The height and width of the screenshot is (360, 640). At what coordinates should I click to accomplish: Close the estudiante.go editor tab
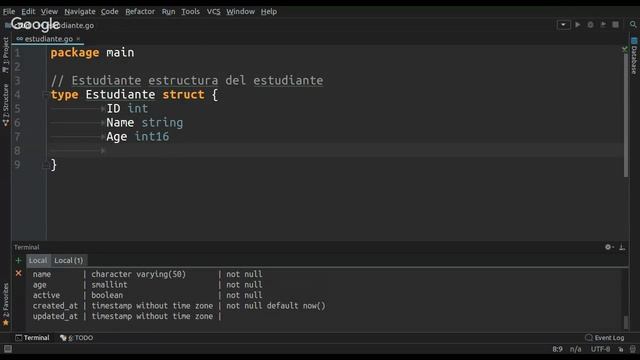coord(78,39)
